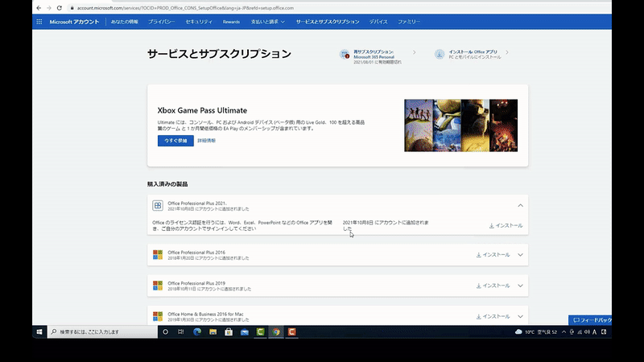Open the フィードバック button
This screenshot has height=362, width=644.
590,320
